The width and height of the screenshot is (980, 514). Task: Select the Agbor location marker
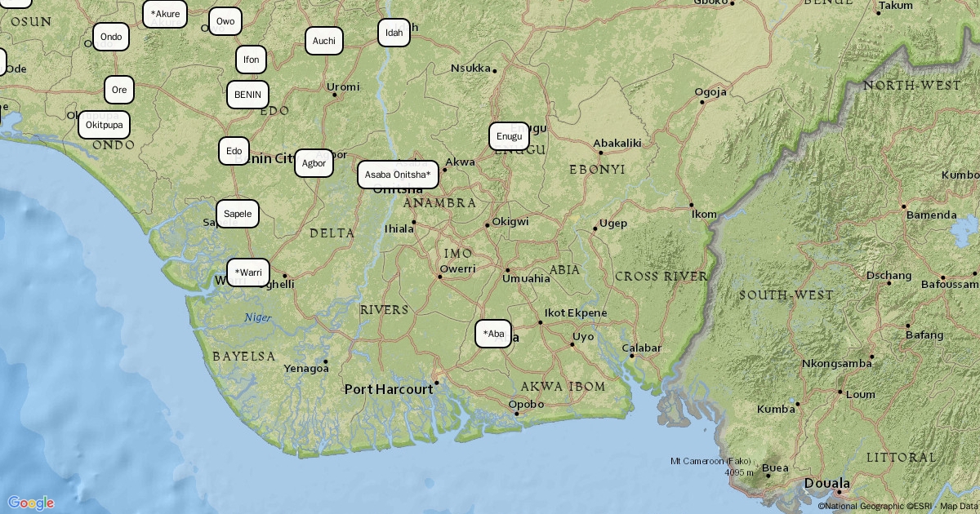(314, 163)
